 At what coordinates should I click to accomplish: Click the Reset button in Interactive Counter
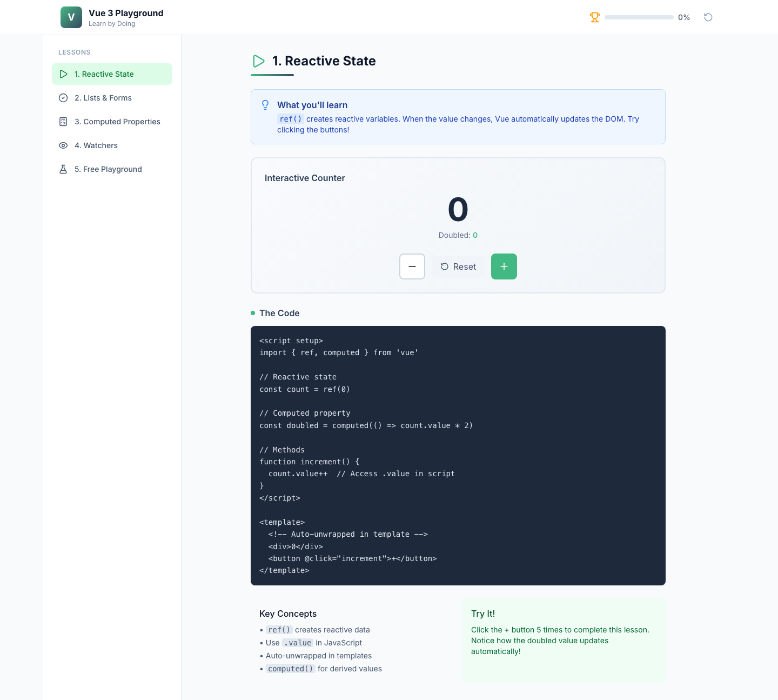(458, 266)
